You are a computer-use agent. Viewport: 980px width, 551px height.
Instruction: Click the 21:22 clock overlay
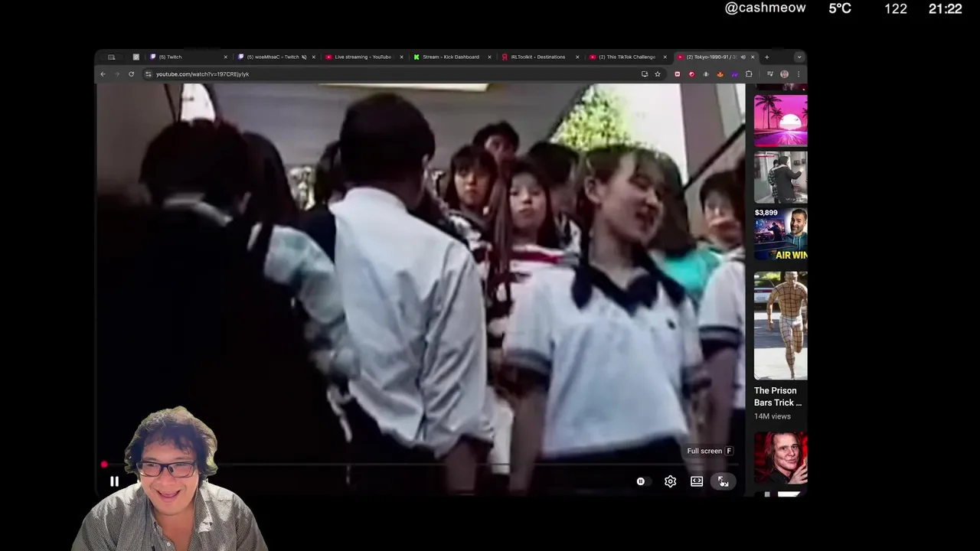945,8
